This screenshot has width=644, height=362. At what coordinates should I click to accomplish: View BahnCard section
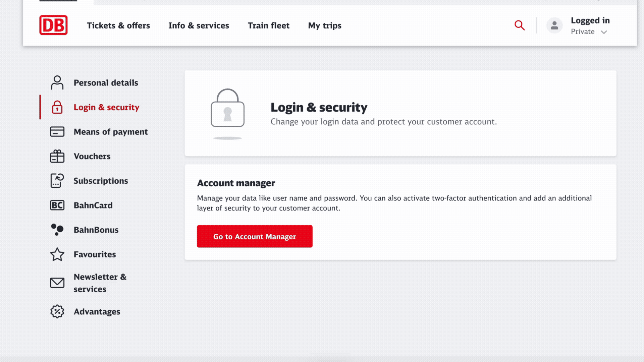click(93, 205)
